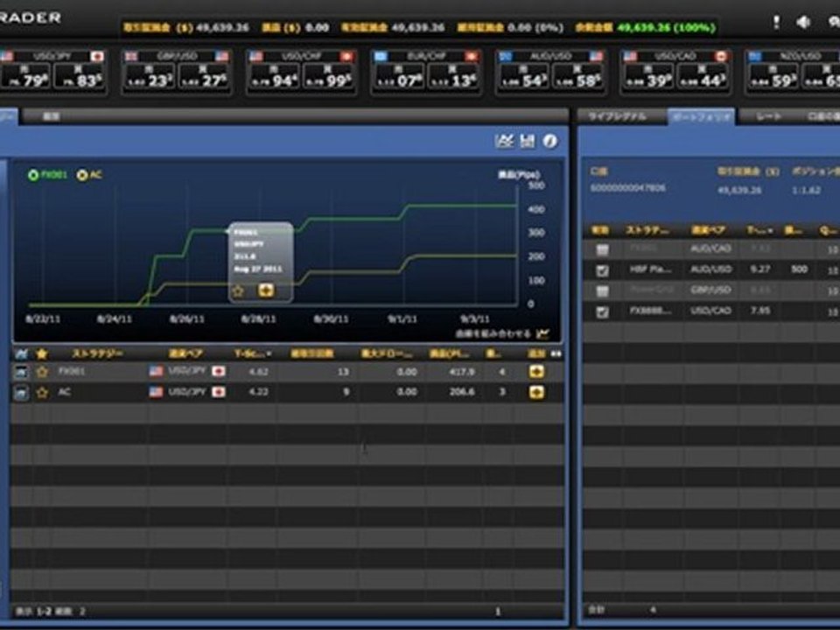Favorite the FX001 strategy star
The width and height of the screenshot is (840, 630).
tap(42, 372)
